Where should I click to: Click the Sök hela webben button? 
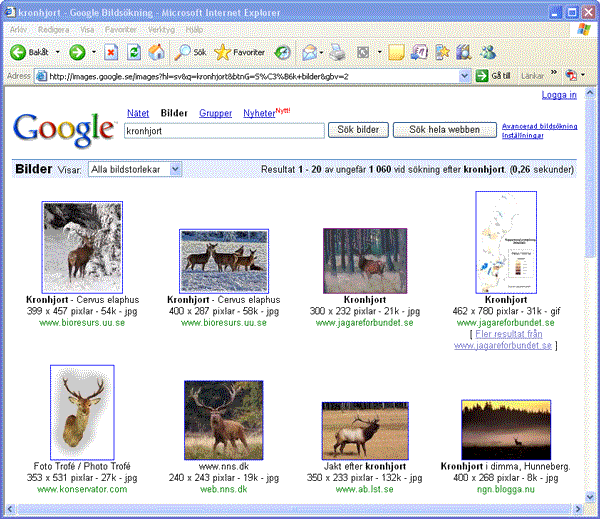tap(445, 130)
